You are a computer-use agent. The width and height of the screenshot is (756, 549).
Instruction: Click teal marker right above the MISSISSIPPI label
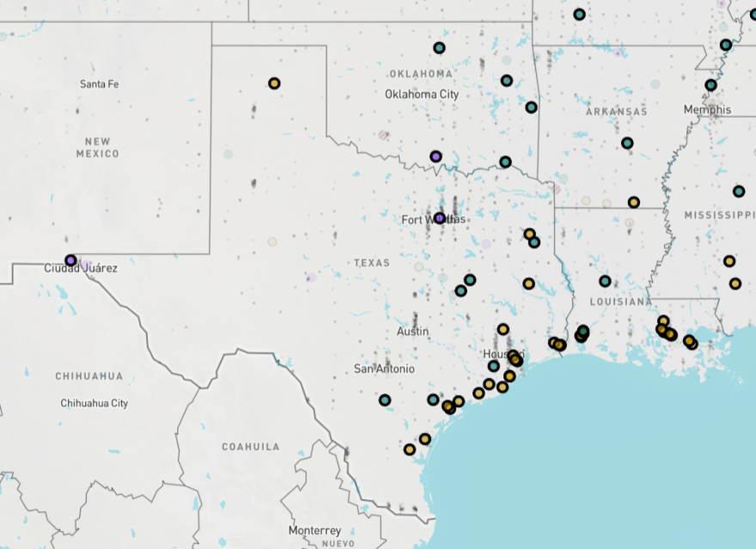[739, 192]
